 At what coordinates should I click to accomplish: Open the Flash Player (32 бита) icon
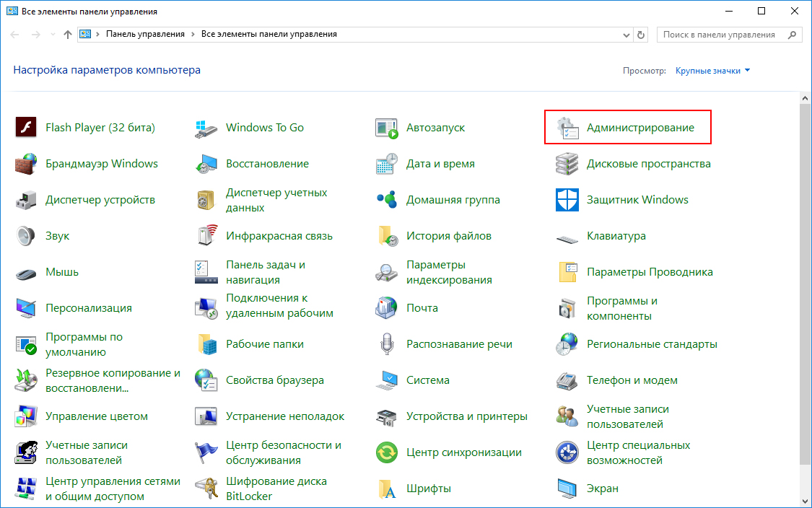click(x=26, y=128)
